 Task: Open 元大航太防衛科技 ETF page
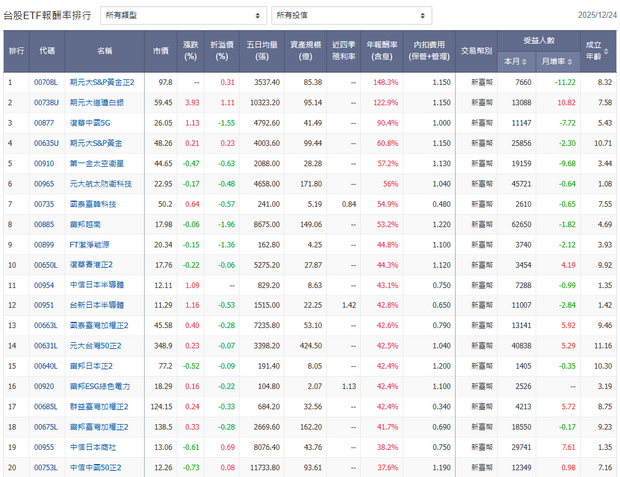[x=101, y=184]
